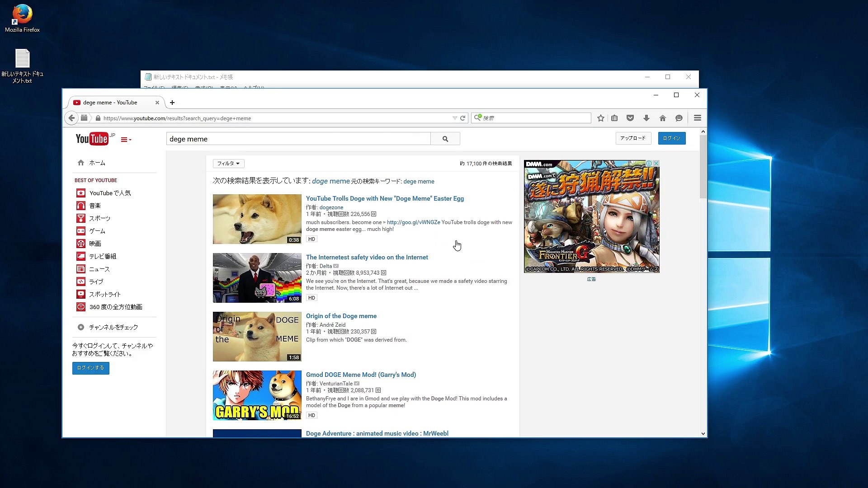Open the search engine selector magnifier
This screenshot has width=868, height=488.
(x=477, y=117)
